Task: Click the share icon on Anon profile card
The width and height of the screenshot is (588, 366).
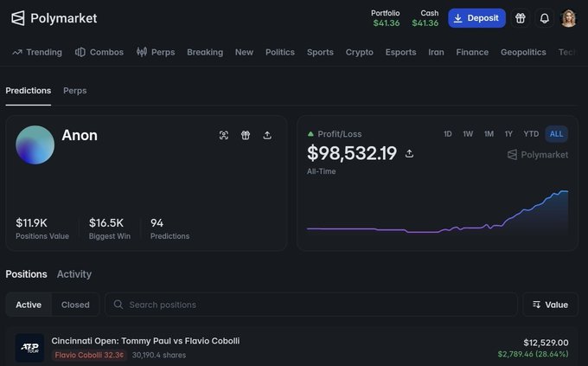Action: coord(267,135)
